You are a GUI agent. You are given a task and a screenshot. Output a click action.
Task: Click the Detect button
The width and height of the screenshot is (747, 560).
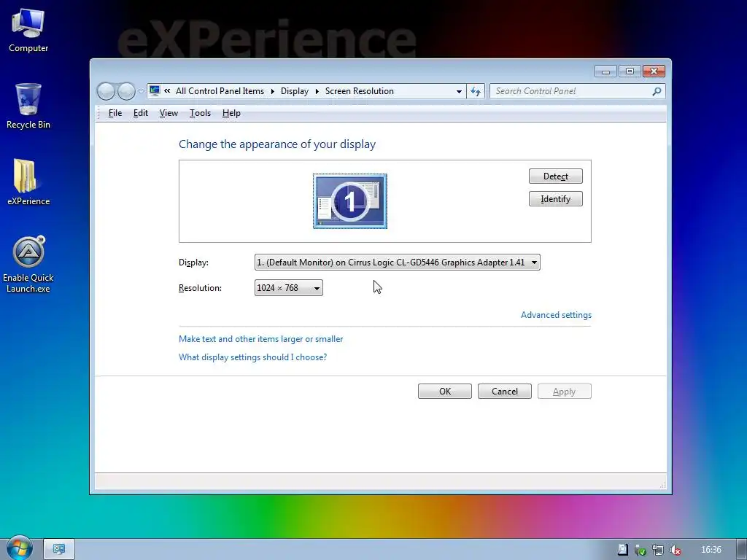[555, 176]
